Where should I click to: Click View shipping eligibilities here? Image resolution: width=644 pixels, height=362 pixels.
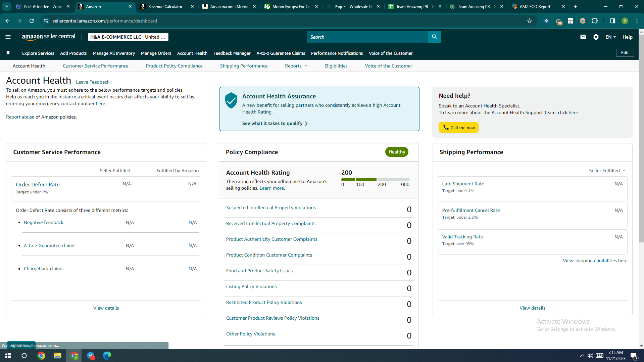coord(595,261)
